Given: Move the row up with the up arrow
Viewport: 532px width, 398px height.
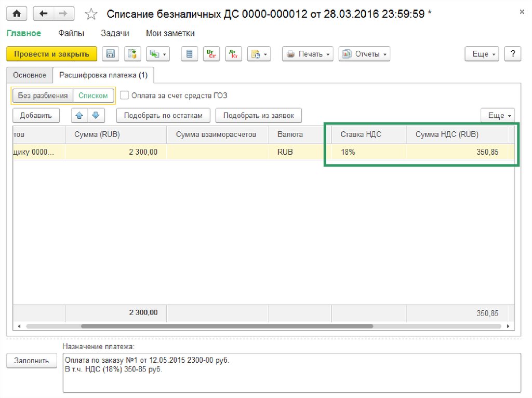Looking at the screenshot, I should 79,115.
